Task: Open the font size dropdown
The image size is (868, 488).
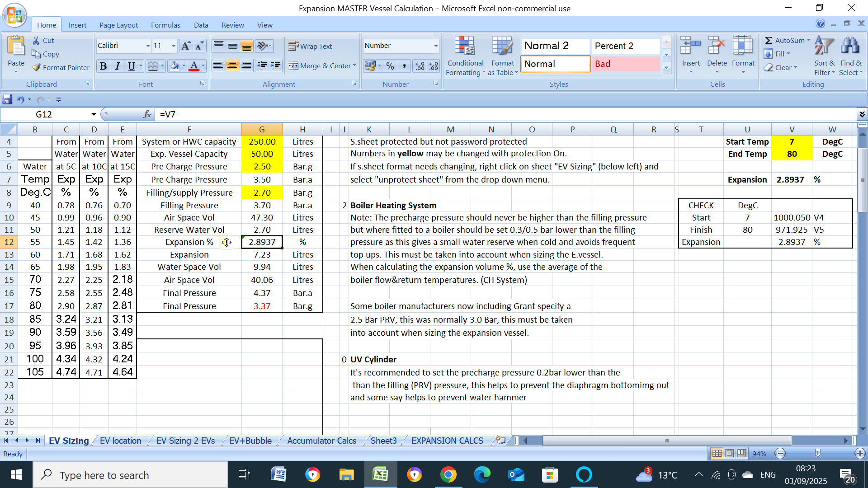Action: (174, 46)
